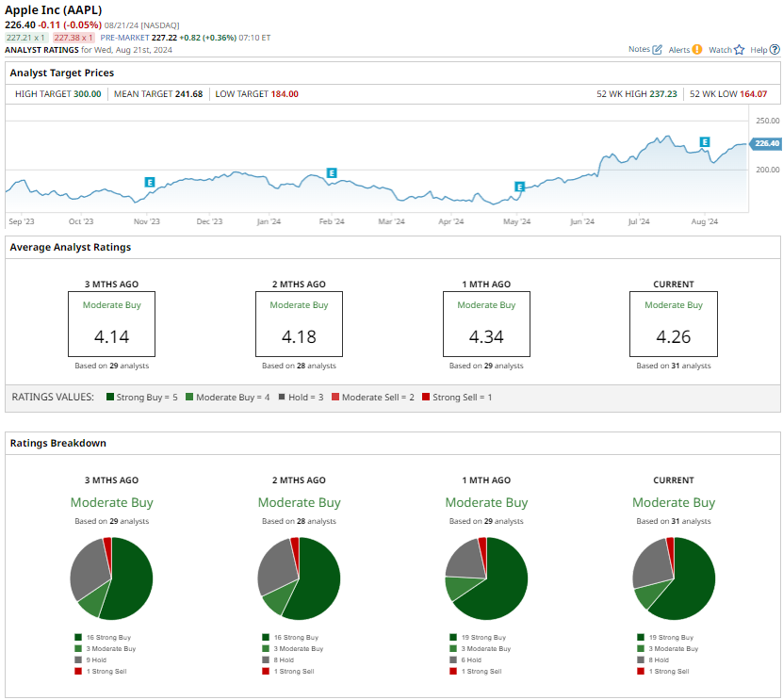Click the 1 MTH AGO ratings pie chart
This screenshot has width=783, height=700.
[x=486, y=578]
